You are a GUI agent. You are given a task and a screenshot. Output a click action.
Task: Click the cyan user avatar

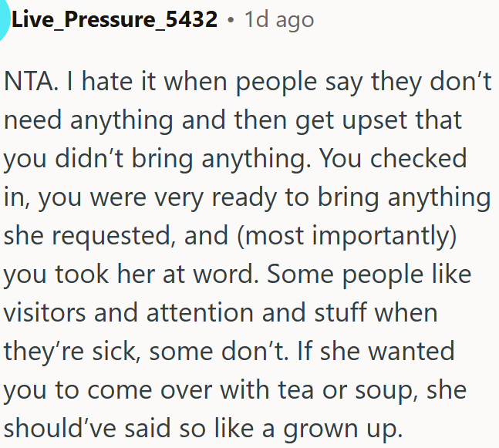[4, 19]
